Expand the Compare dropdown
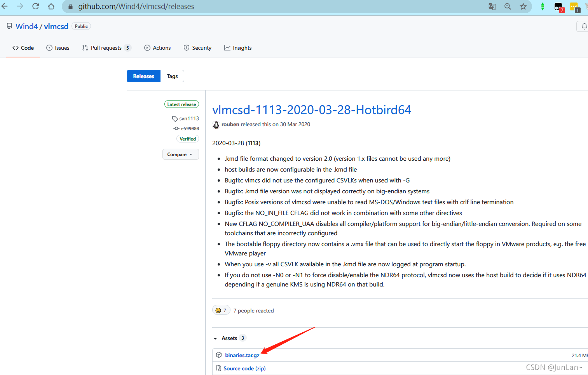This screenshot has width=588, height=375. tap(180, 154)
